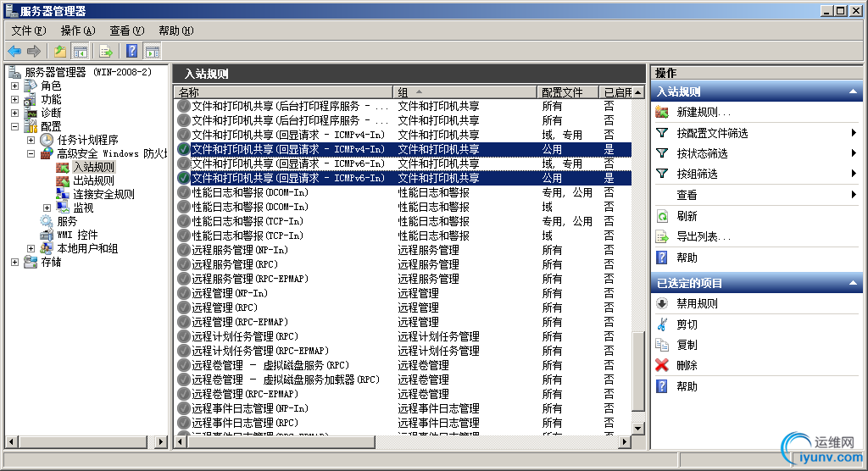Select 远程事件日志管理(NP-In) rule row
Image resolution: width=868 pixels, height=471 pixels.
pos(403,408)
